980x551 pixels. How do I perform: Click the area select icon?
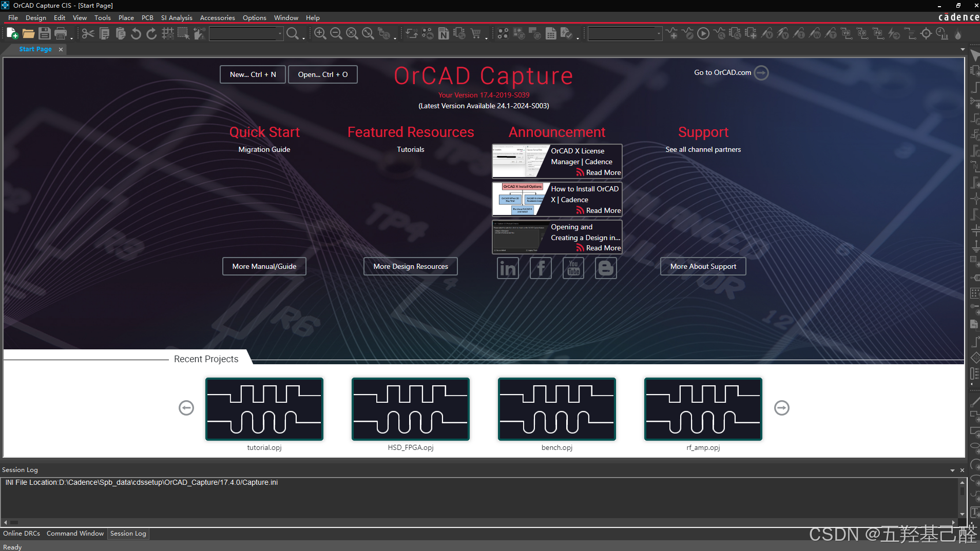pos(183,34)
